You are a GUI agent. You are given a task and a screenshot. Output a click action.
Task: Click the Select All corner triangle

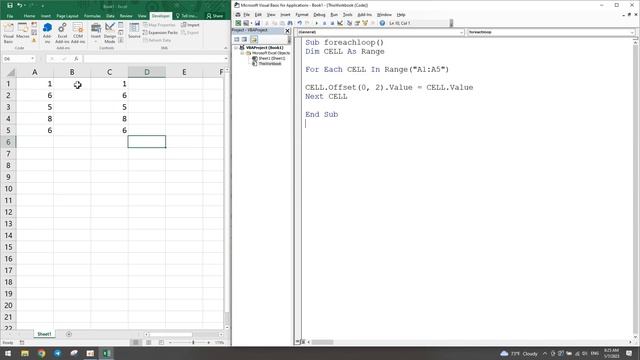10,73
